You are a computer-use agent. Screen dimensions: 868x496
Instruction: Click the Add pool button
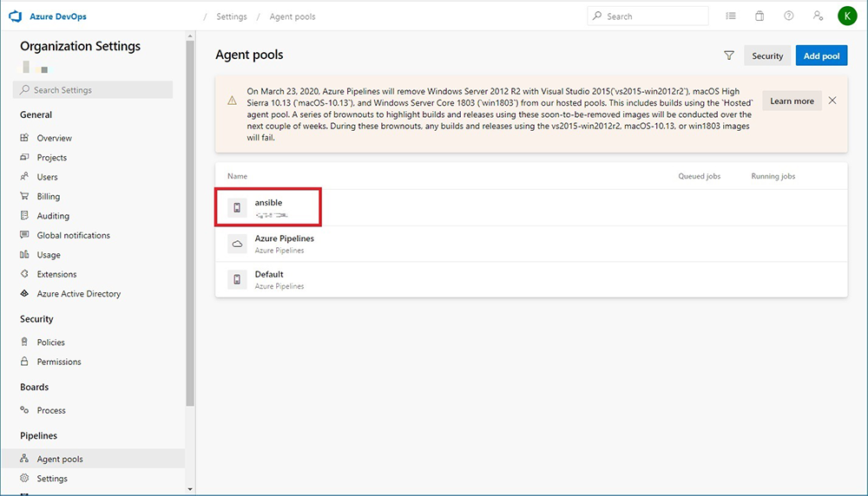click(x=821, y=55)
